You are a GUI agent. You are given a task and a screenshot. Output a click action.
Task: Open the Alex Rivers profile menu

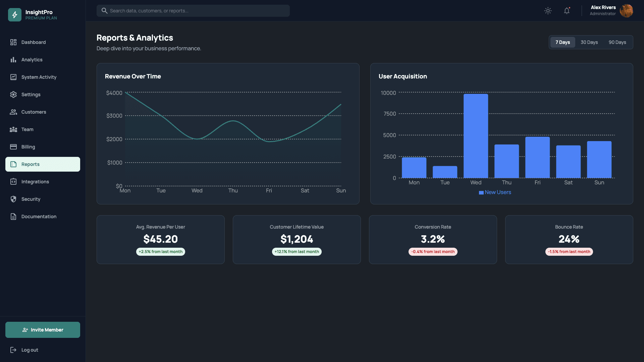coord(603,11)
